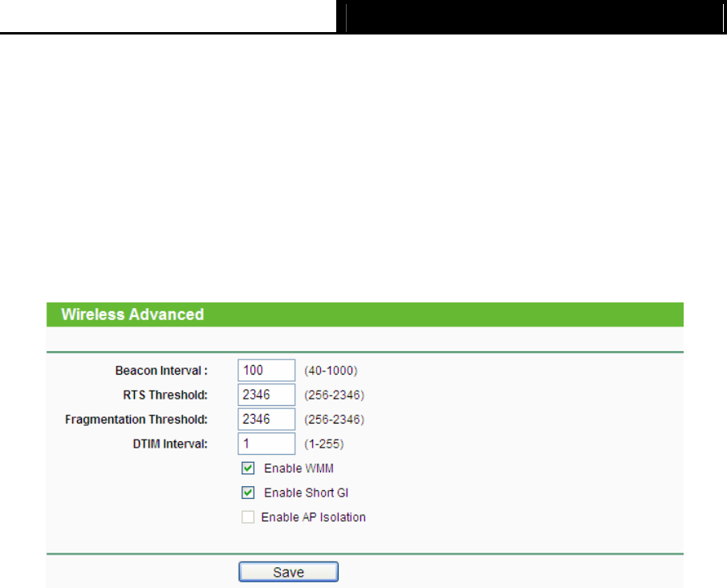Image resolution: width=727 pixels, height=588 pixels.
Task: Click the DTIM Interval input field
Action: pyautogui.click(x=266, y=444)
